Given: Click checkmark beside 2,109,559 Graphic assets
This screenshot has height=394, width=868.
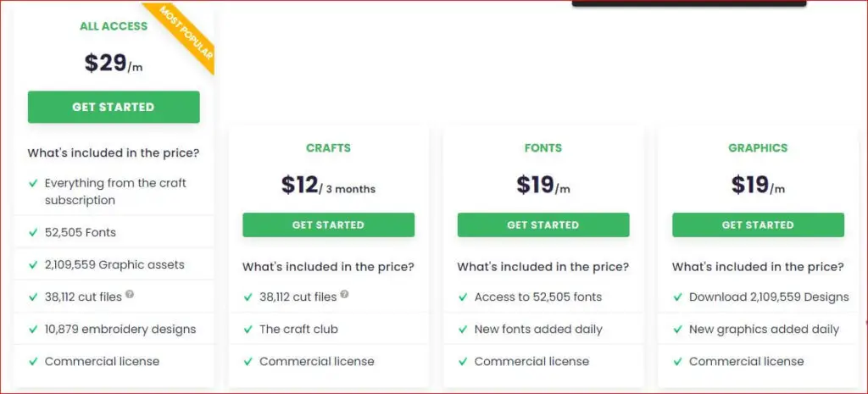Looking at the screenshot, I should pyautogui.click(x=33, y=264).
